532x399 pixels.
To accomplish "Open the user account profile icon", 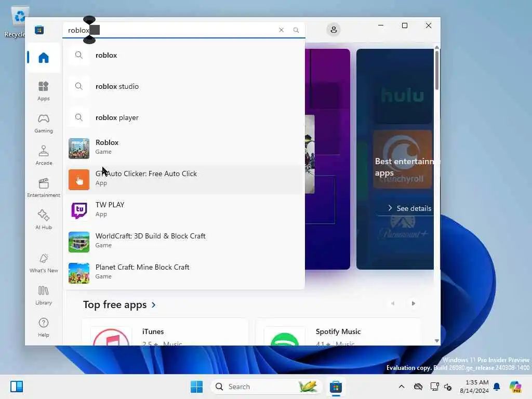I will pyautogui.click(x=334, y=30).
